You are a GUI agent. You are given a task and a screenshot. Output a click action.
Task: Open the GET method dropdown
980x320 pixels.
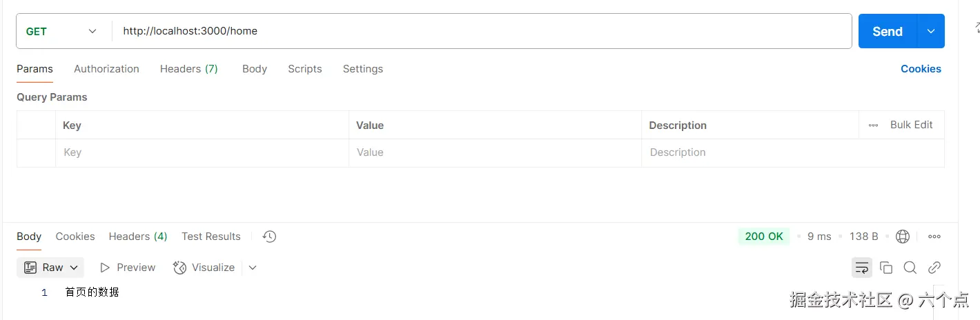point(62,32)
